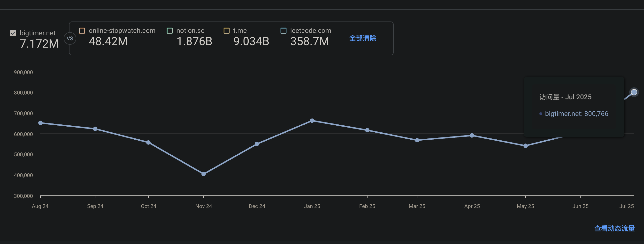The image size is (644, 244).
Task: Select the Aug 24 data point
Action: click(x=40, y=123)
